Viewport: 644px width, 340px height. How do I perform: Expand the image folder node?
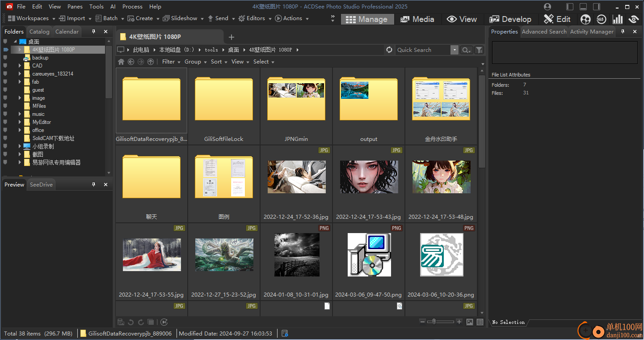(x=20, y=98)
